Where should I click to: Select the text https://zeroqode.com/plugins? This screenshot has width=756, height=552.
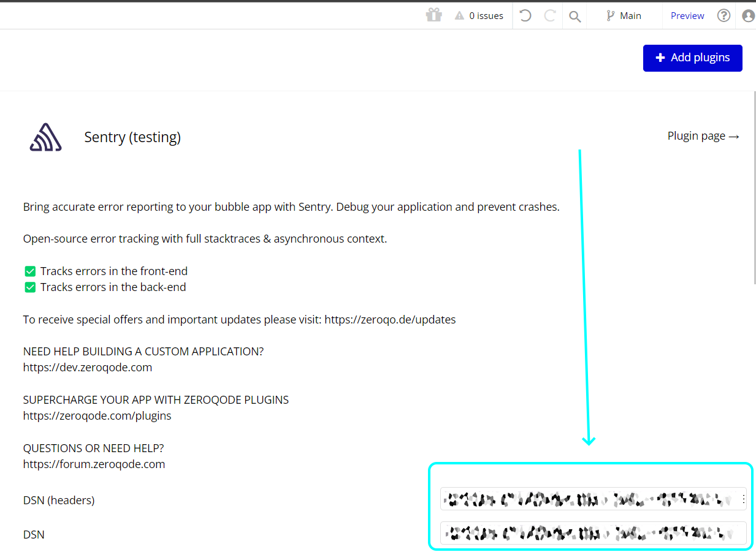(x=97, y=416)
